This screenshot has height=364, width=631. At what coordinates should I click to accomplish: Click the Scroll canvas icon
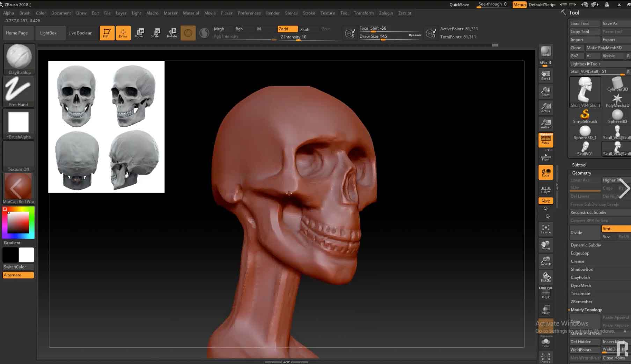545,75
